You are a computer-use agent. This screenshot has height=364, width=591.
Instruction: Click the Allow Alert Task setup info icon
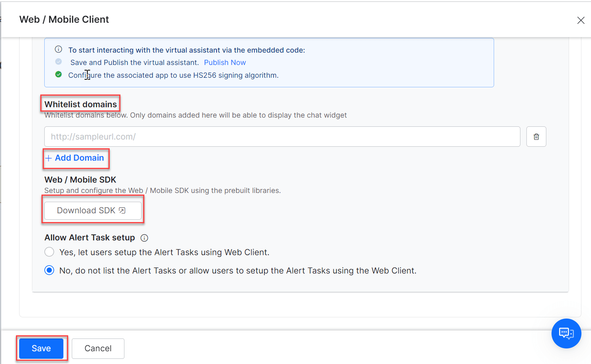click(x=144, y=238)
